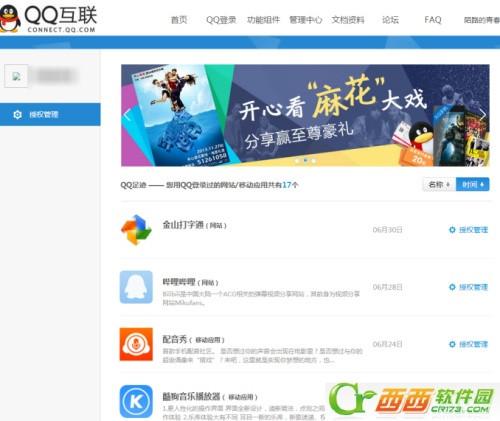Show the previous banner slide with left arrow

127,115
